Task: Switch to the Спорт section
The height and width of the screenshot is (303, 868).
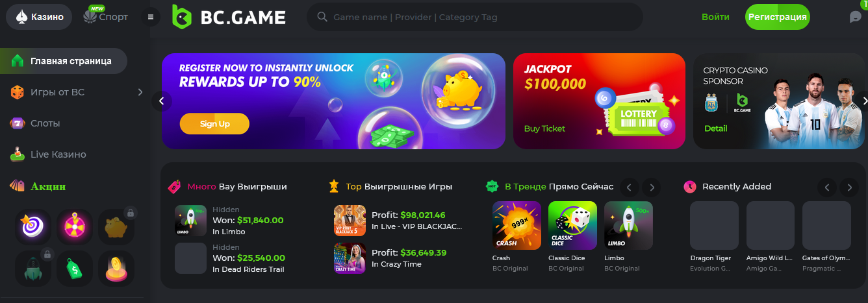Action: [106, 17]
